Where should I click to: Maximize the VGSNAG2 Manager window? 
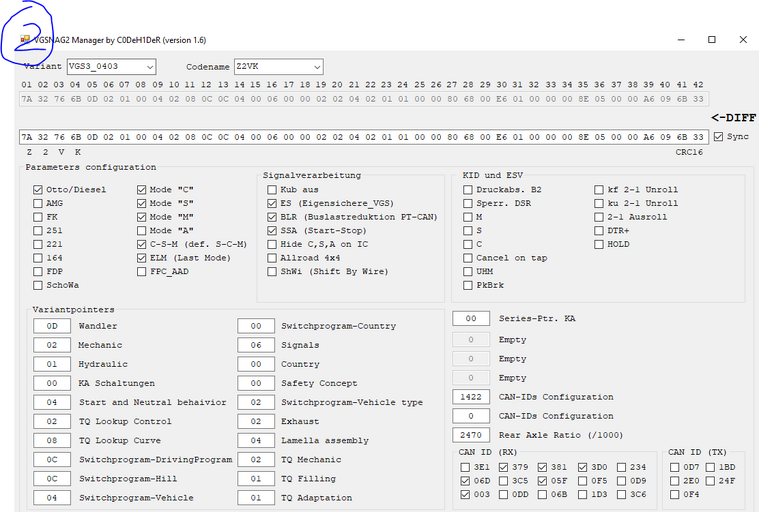[711, 40]
